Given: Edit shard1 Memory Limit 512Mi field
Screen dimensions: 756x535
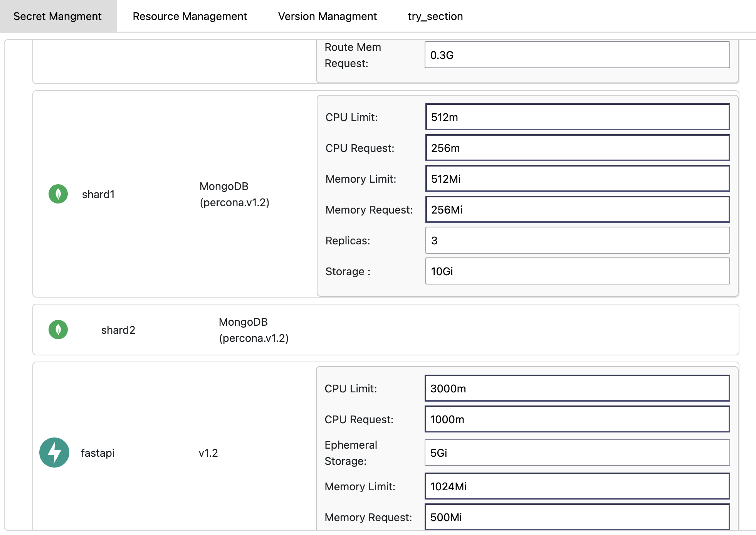Looking at the screenshot, I should [x=577, y=179].
